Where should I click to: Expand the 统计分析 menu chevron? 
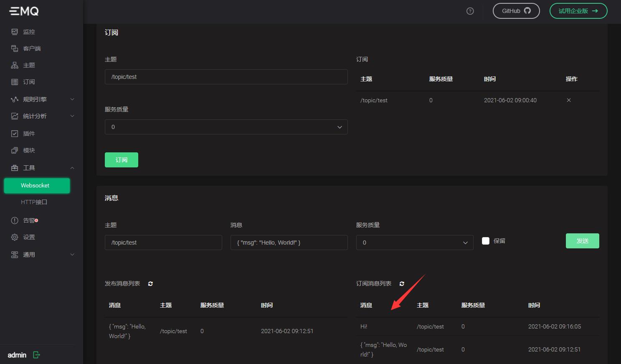point(72,116)
